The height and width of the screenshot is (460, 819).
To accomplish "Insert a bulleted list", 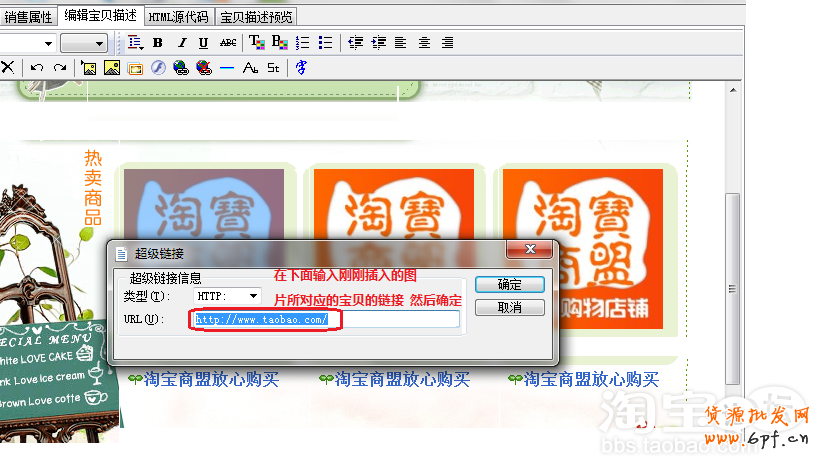I will coord(325,43).
